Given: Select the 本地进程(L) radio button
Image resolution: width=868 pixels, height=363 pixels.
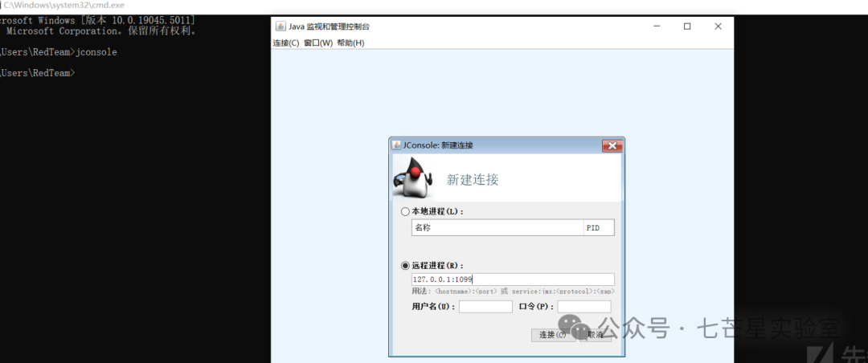Looking at the screenshot, I should 406,211.
